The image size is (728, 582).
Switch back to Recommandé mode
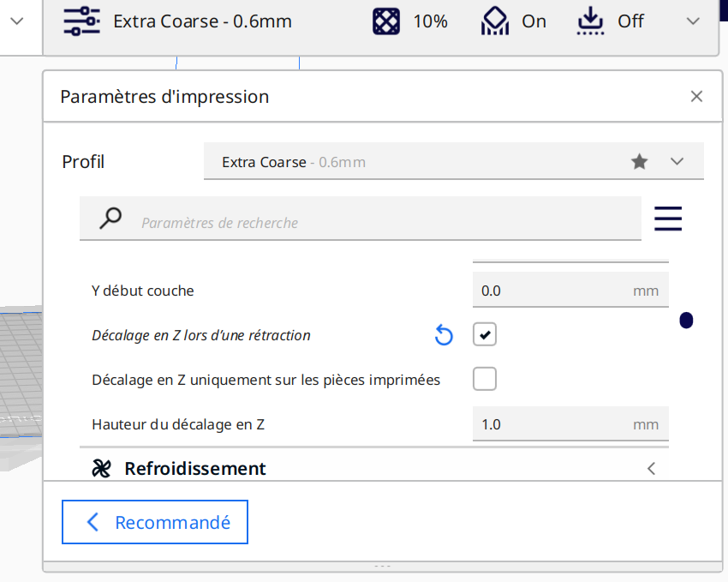[x=155, y=522]
